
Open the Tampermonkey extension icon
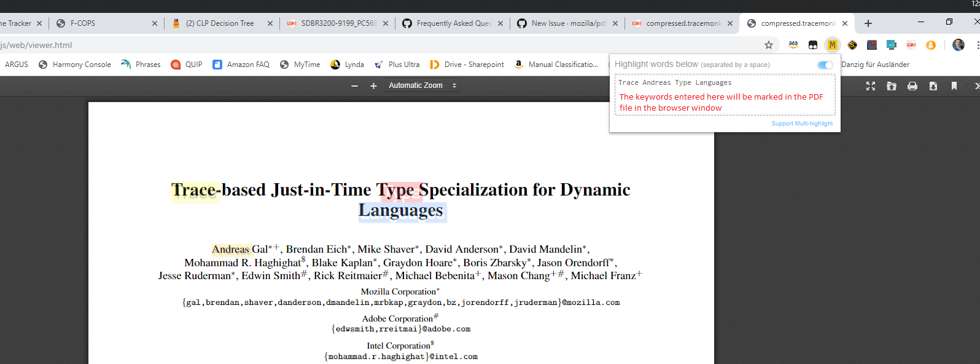(x=813, y=45)
